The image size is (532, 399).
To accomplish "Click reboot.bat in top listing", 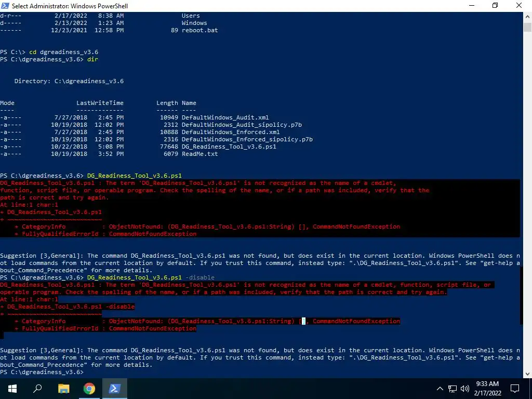I will [x=200, y=30].
